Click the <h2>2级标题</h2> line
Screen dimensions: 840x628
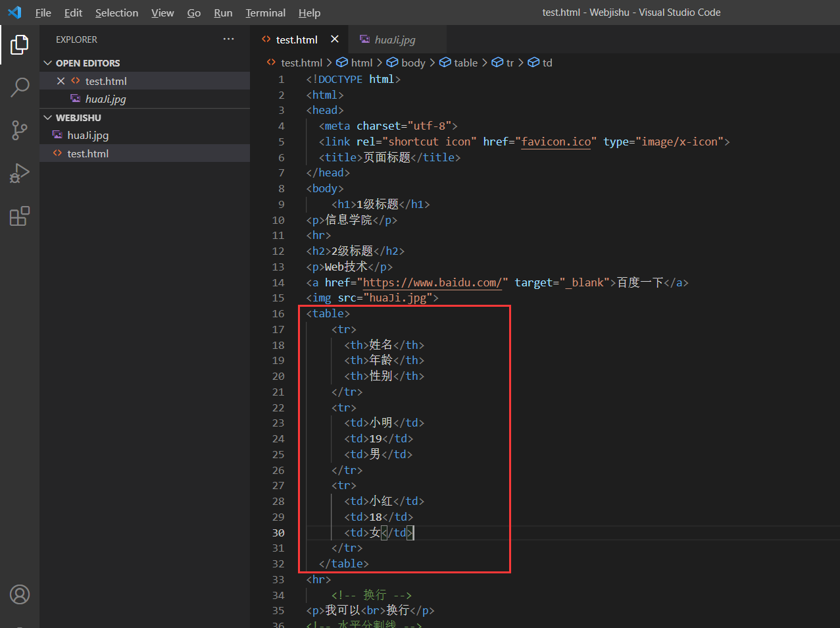tap(355, 251)
